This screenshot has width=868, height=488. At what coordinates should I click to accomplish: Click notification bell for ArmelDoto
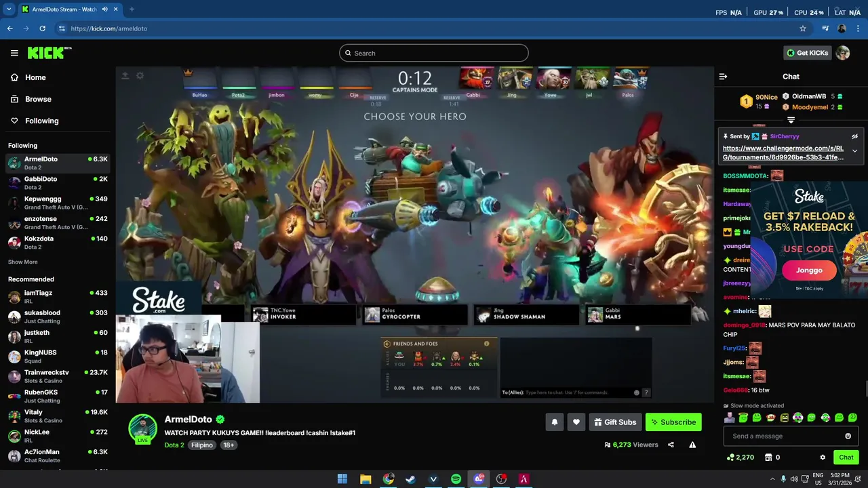click(554, 422)
